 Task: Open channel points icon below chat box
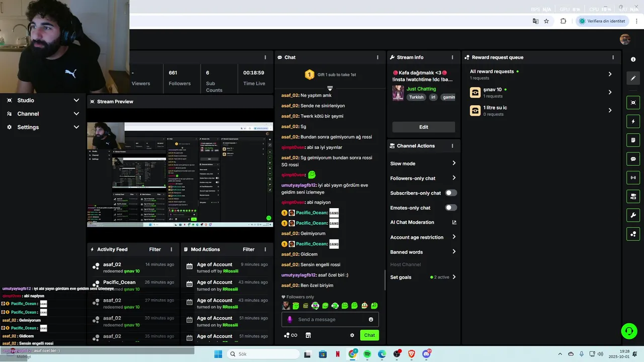[290, 335]
